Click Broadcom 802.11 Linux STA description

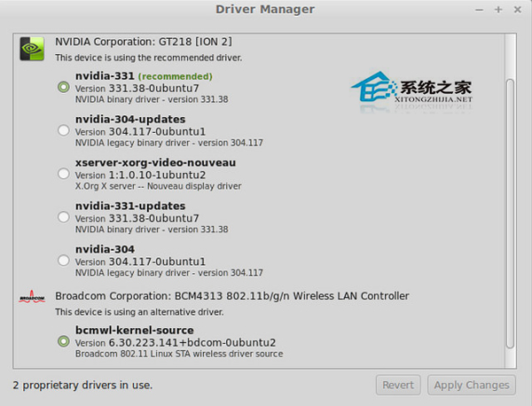tap(179, 354)
